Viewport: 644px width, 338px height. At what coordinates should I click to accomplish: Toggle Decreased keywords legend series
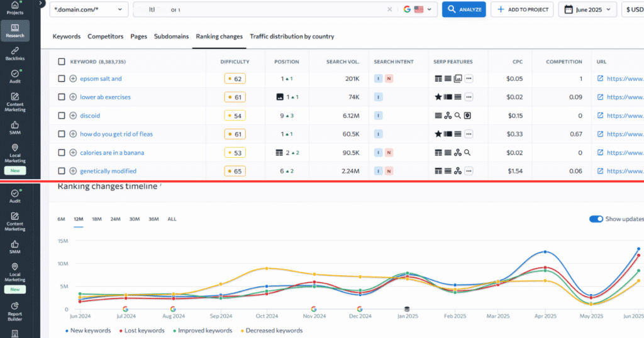(x=272, y=330)
